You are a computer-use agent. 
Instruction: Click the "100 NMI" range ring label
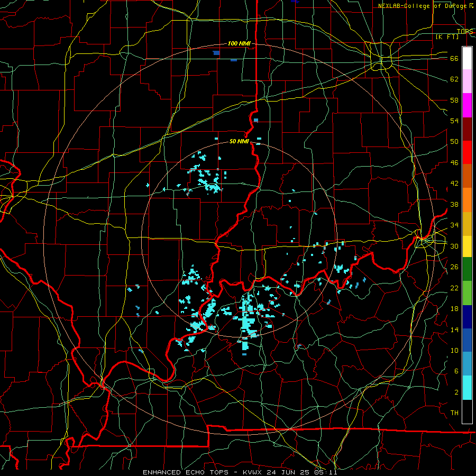coord(239,44)
